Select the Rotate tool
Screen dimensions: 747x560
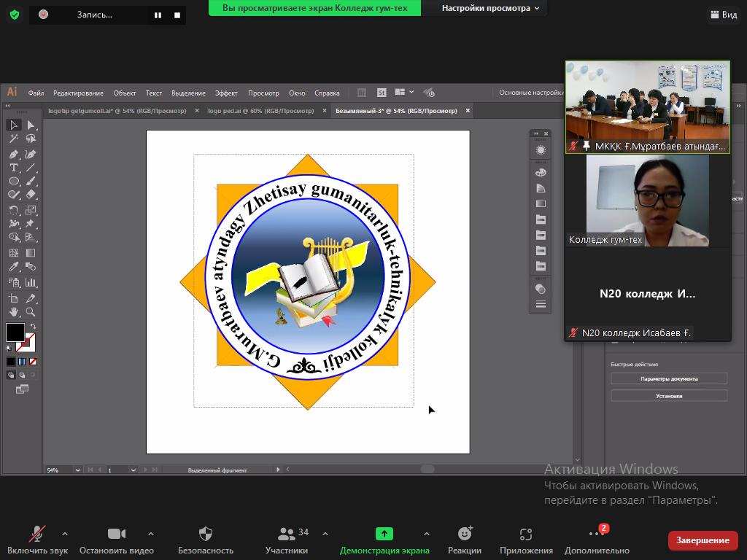tap(13, 210)
